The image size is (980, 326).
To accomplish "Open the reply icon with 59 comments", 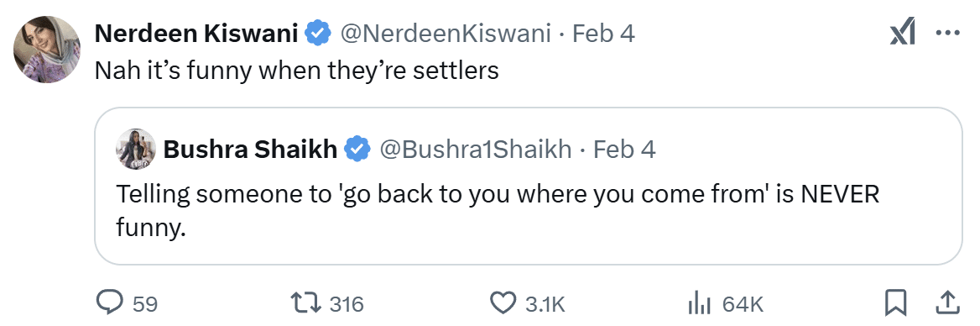I will click(x=110, y=303).
